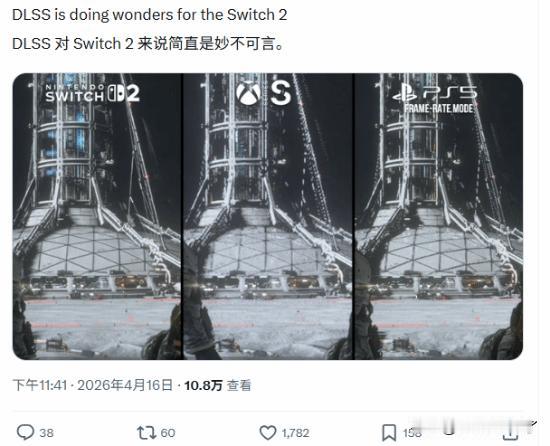Click the share upload icon
550x446 pixels.
pyautogui.click(x=510, y=433)
